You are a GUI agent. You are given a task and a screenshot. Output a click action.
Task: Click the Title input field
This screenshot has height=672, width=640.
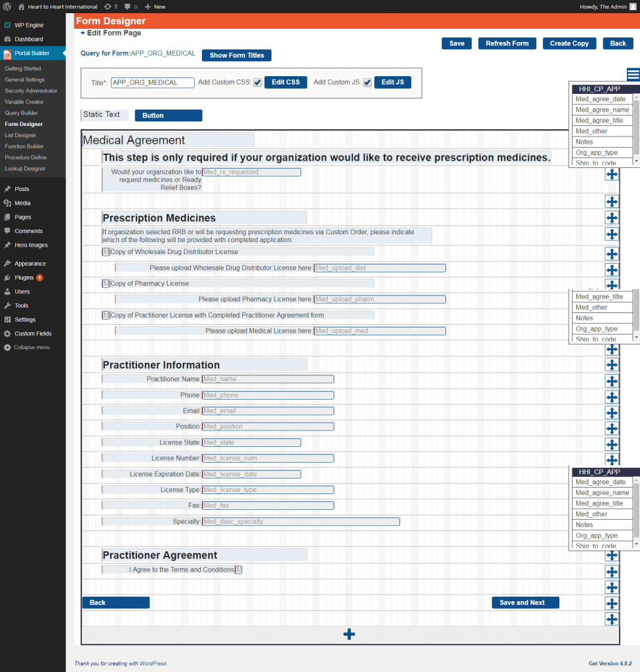click(153, 83)
